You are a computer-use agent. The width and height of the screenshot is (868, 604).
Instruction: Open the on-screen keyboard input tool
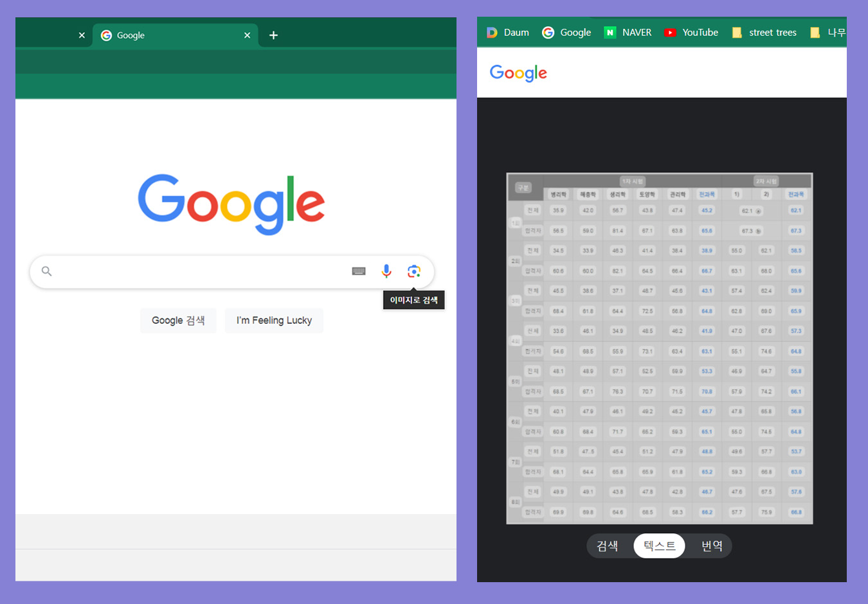(359, 271)
